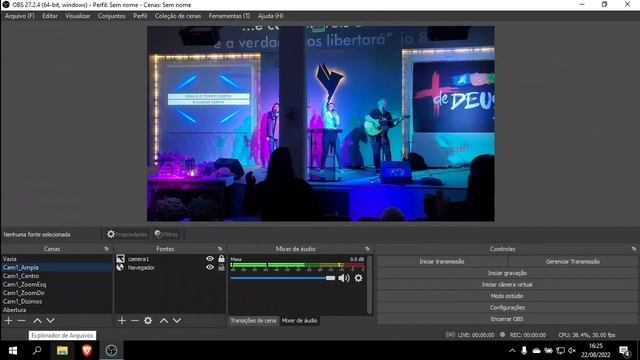Click the OBS Studio taskbar icon
640x360 pixels.
click(x=111, y=351)
